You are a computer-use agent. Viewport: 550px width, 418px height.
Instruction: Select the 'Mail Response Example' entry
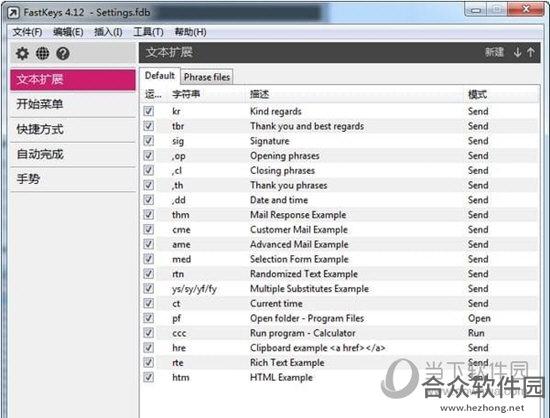[298, 215]
